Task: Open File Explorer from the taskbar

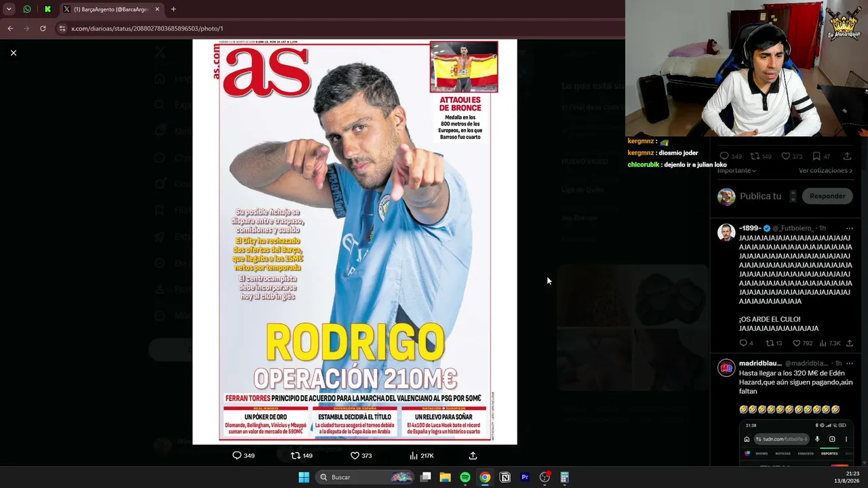Action: click(x=445, y=477)
